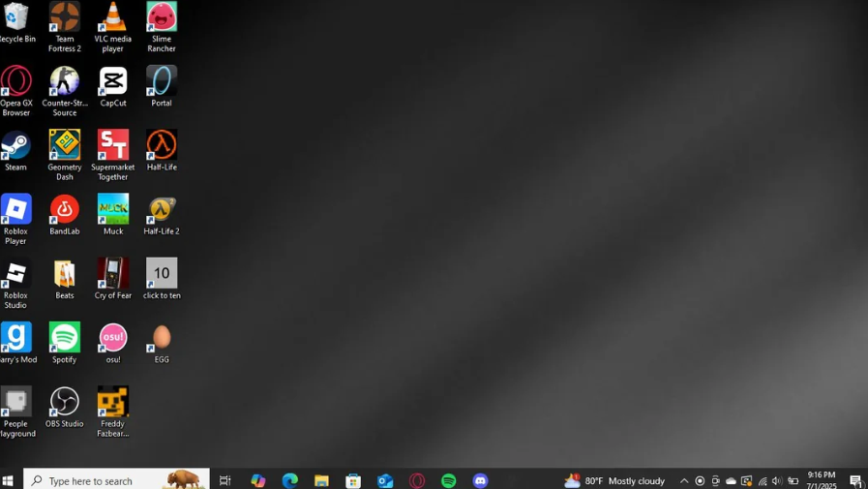The height and width of the screenshot is (489, 868).
Task: Launch Microsoft Edge from the taskbar
Action: [290, 480]
